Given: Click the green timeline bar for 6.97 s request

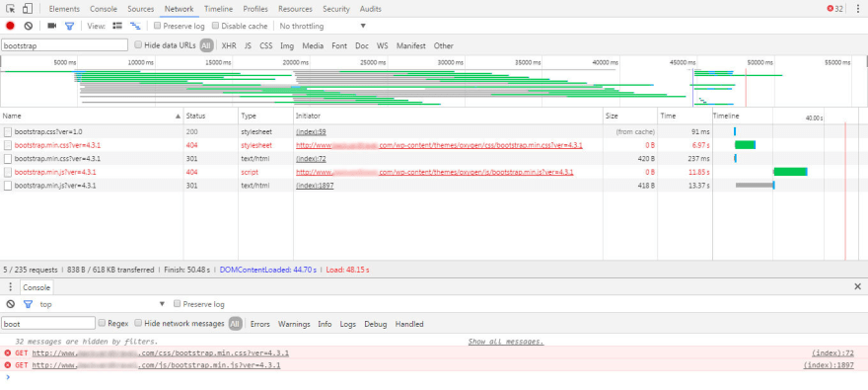Looking at the screenshot, I should (745, 145).
